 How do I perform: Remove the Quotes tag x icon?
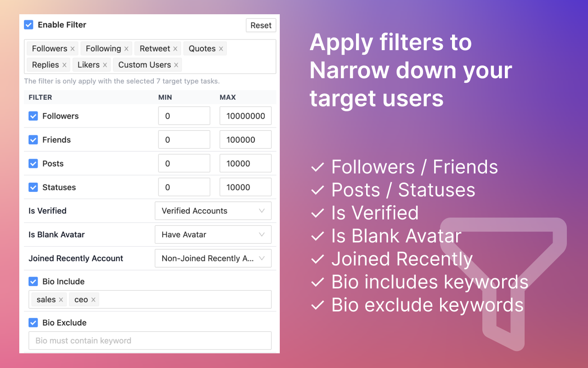pos(221,49)
